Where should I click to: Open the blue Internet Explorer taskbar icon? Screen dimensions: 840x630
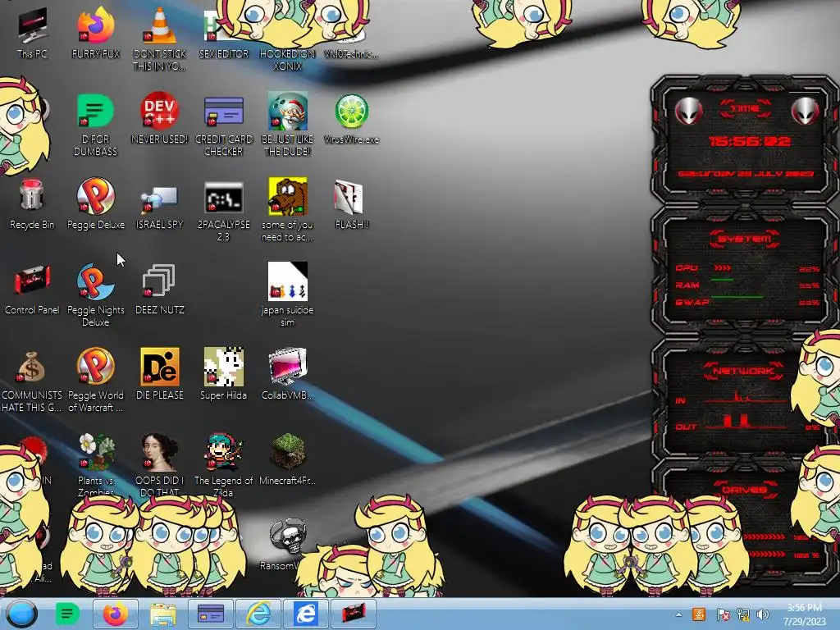click(305, 614)
